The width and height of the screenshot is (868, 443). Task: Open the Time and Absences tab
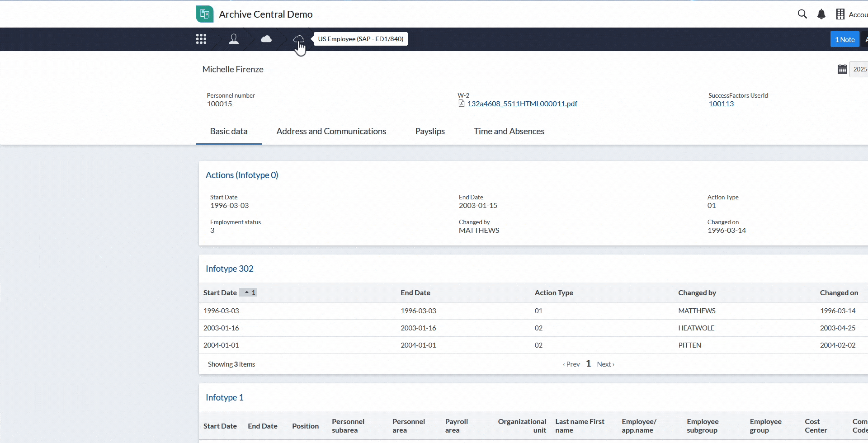point(509,131)
